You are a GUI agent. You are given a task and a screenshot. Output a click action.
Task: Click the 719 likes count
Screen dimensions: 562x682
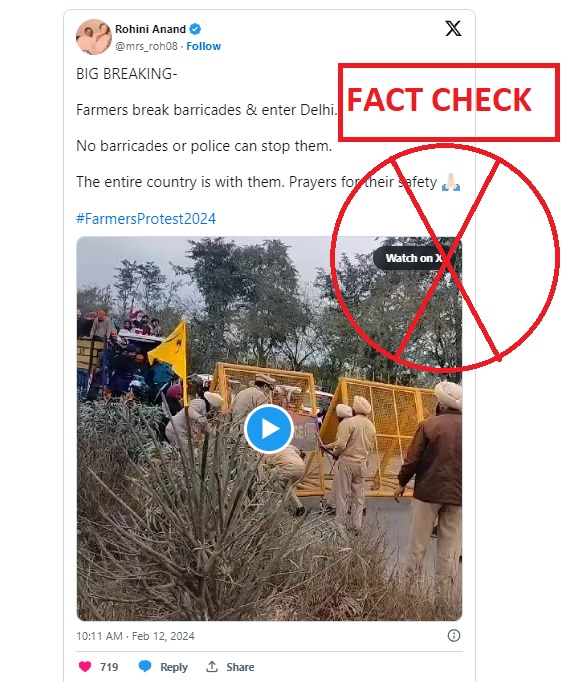109,667
